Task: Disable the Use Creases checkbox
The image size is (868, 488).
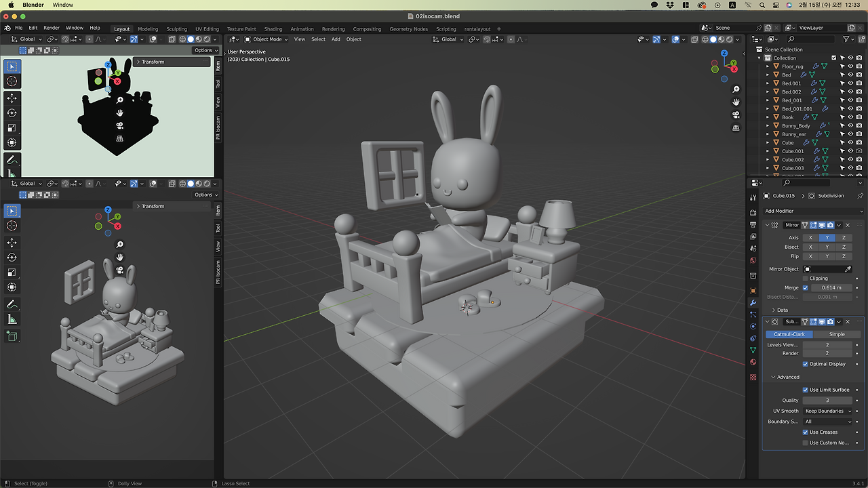Action: (805, 432)
